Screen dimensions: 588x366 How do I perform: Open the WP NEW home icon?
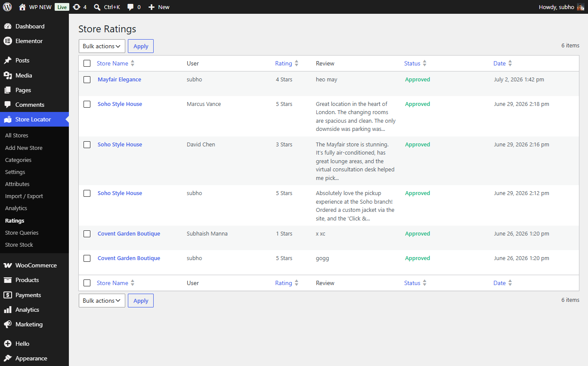pyautogui.click(x=22, y=7)
